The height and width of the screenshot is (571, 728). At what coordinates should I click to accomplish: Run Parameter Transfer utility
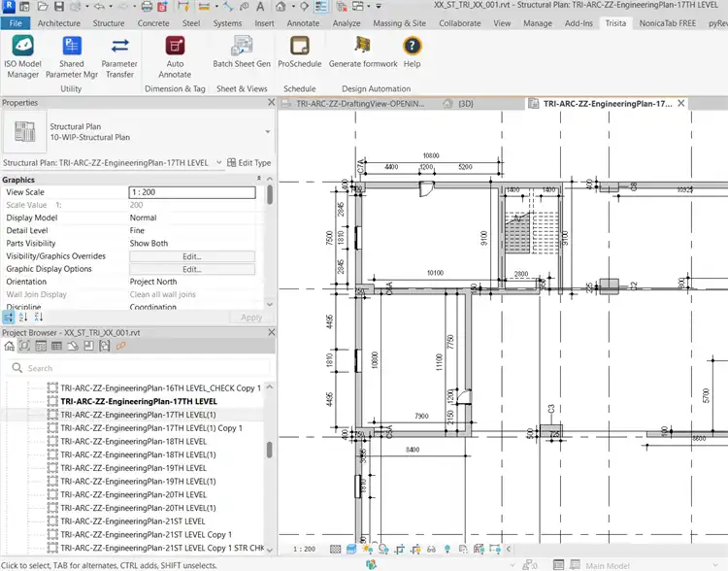(x=119, y=56)
